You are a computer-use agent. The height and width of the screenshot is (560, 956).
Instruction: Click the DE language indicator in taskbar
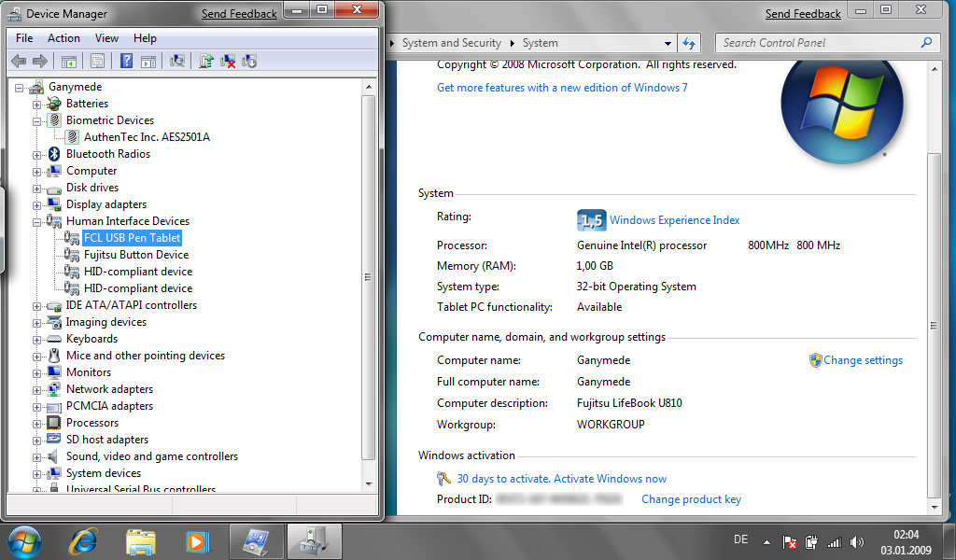point(740,539)
